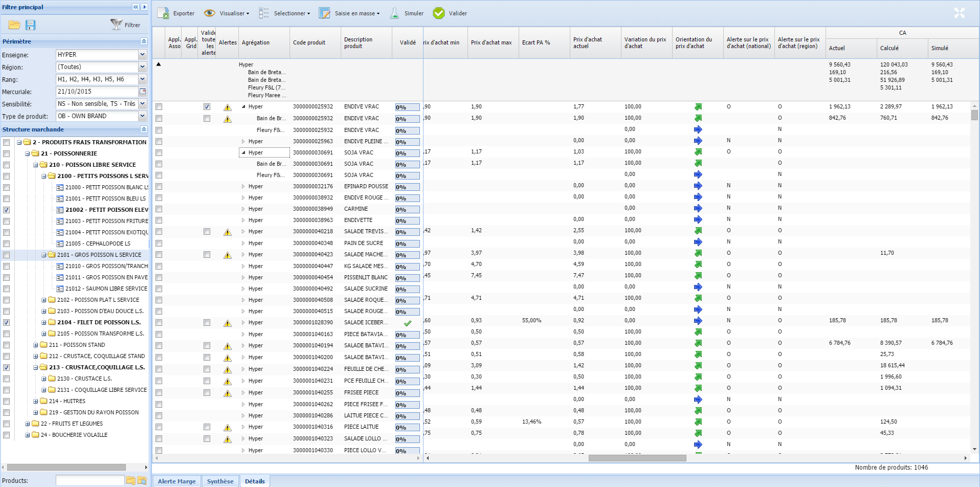Click the Saisie en masse icon

(324, 13)
